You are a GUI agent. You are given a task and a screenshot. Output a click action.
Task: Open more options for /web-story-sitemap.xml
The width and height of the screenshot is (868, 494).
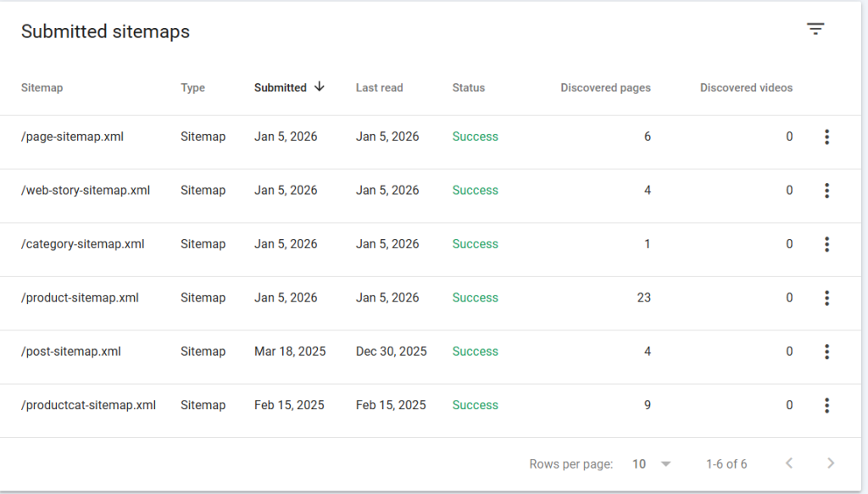(826, 191)
